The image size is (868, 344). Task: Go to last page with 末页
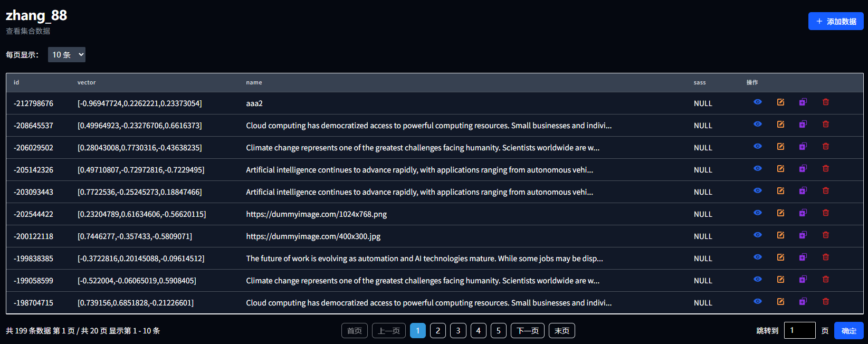[x=561, y=331]
